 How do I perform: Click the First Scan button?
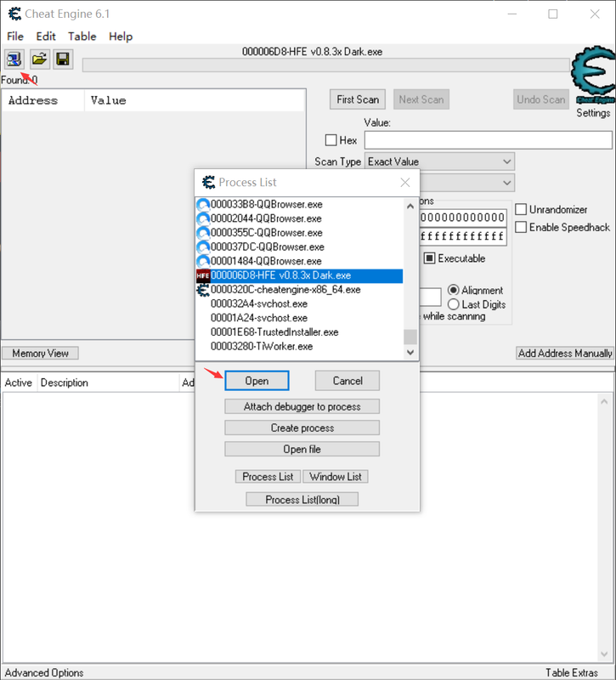(x=358, y=99)
